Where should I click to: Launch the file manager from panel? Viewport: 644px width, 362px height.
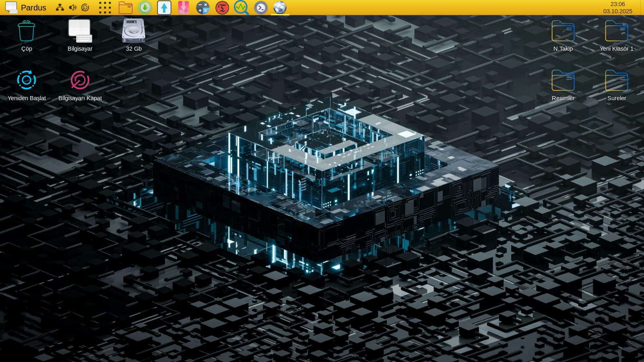coord(126,8)
